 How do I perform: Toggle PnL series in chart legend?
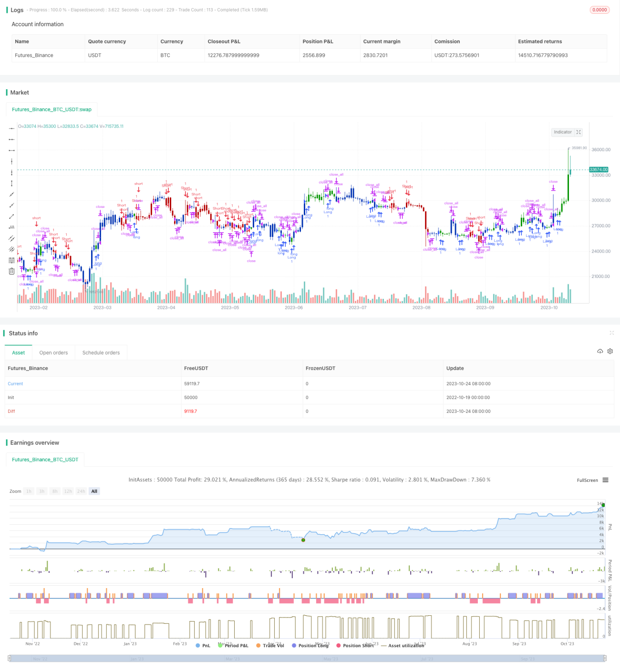[203, 645]
